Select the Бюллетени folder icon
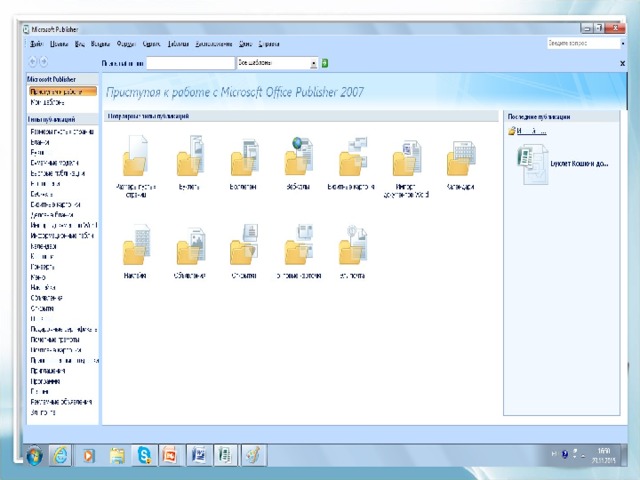This screenshot has width=640, height=480. pyautogui.click(x=243, y=160)
